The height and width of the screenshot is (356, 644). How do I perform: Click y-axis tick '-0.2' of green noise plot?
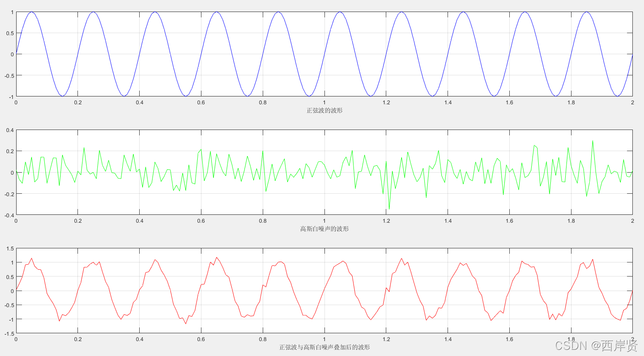(9, 194)
